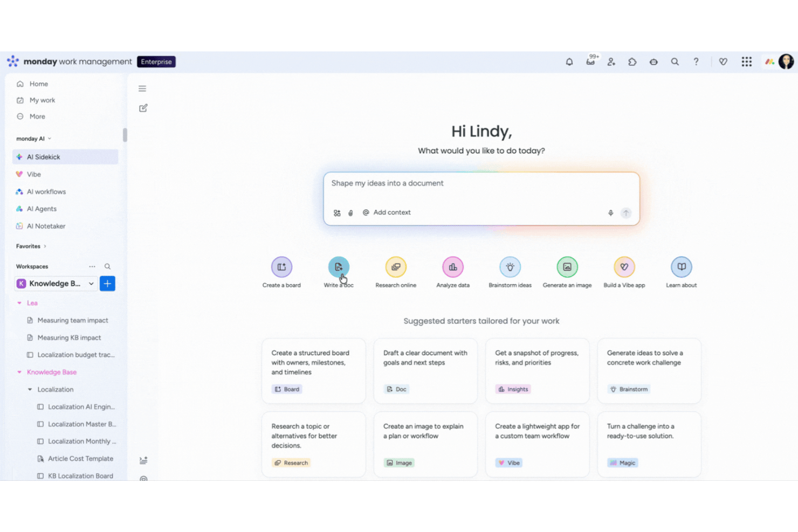The height and width of the screenshot is (532, 798).
Task: Click Add context in the prompt box
Action: [x=387, y=212]
